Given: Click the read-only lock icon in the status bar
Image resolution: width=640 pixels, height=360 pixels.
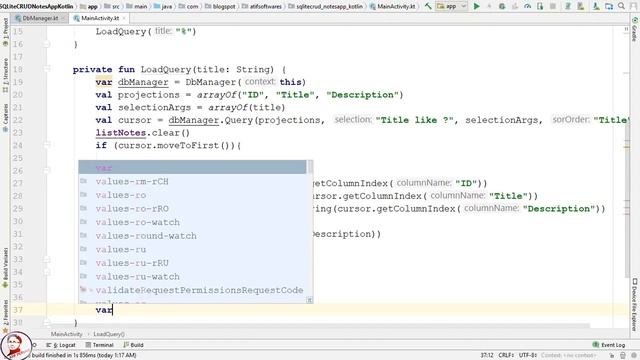Looking at the screenshot, I should pos(611,355).
